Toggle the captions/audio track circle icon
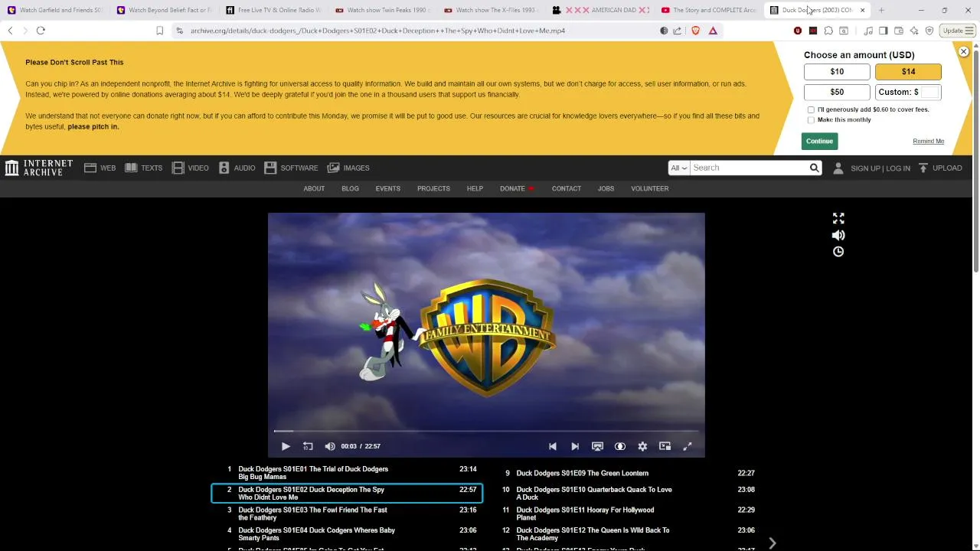 (x=620, y=446)
